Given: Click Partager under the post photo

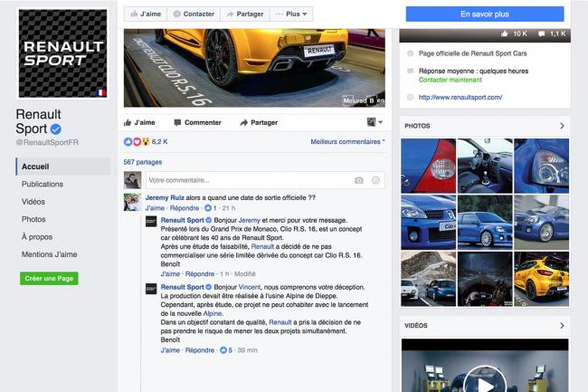Looking at the screenshot, I should (x=259, y=122).
